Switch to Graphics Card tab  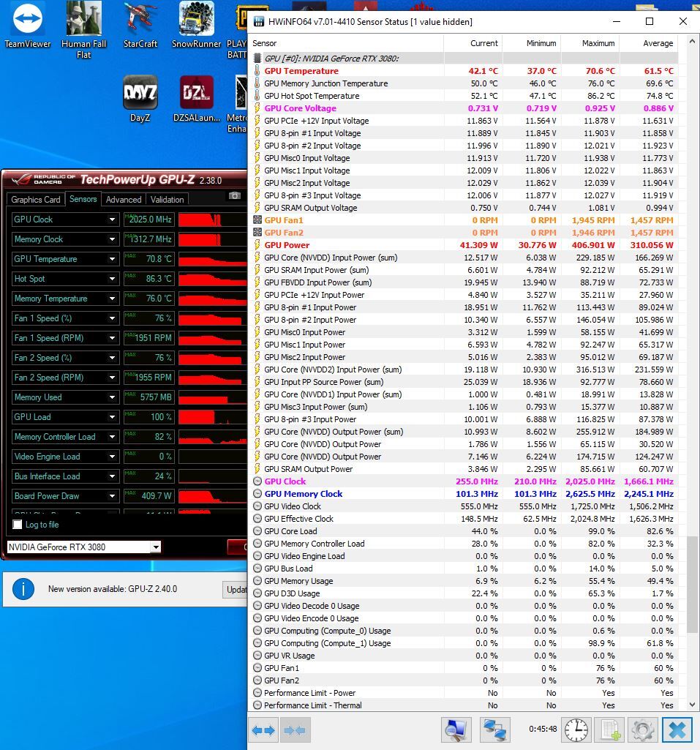(x=36, y=200)
